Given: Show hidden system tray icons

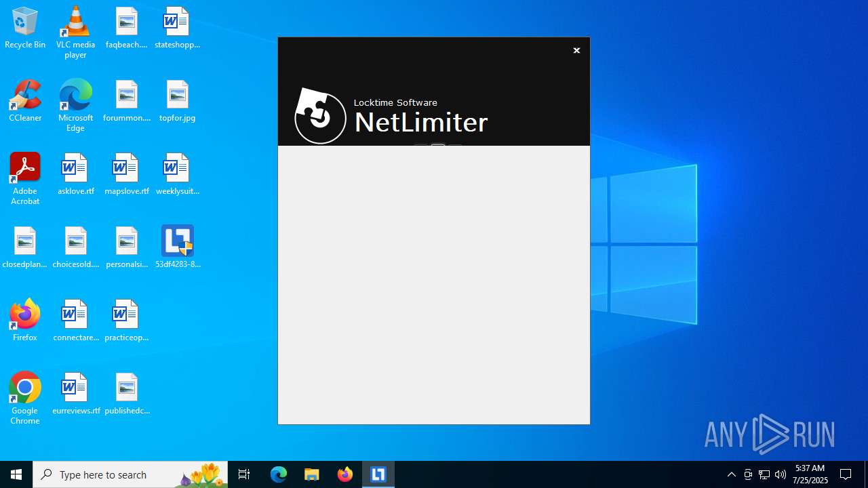Looking at the screenshot, I should click(732, 474).
